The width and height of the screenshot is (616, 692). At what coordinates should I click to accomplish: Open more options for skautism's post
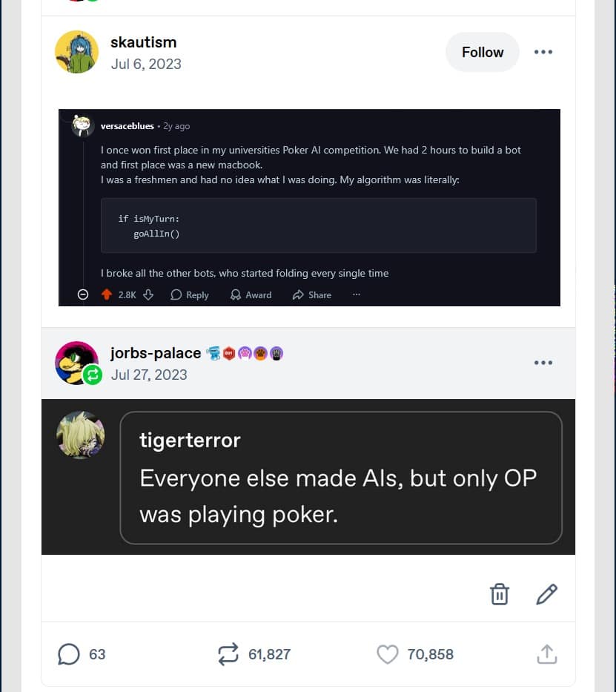click(x=543, y=52)
